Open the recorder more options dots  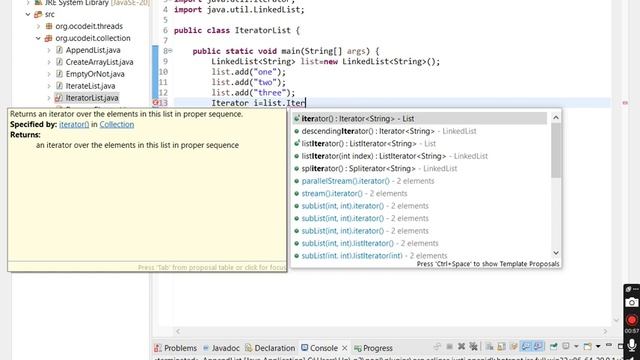tap(635, 289)
